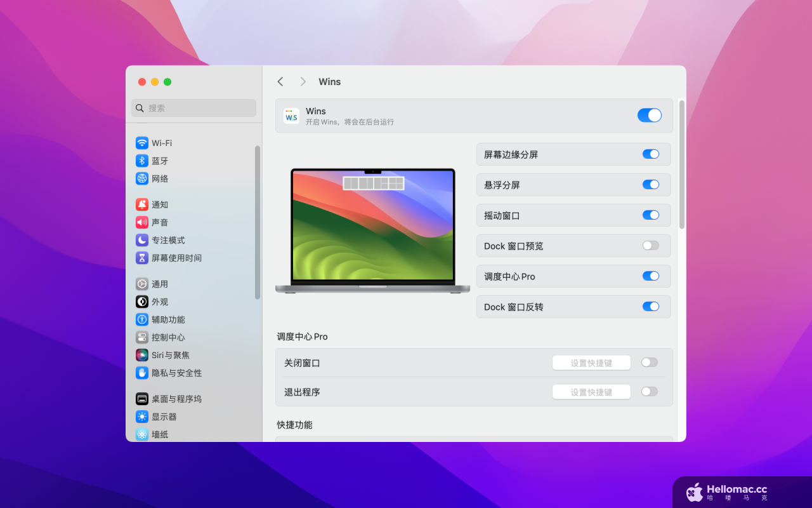Enable Dock 窗口预览 toggle

[x=651, y=246]
